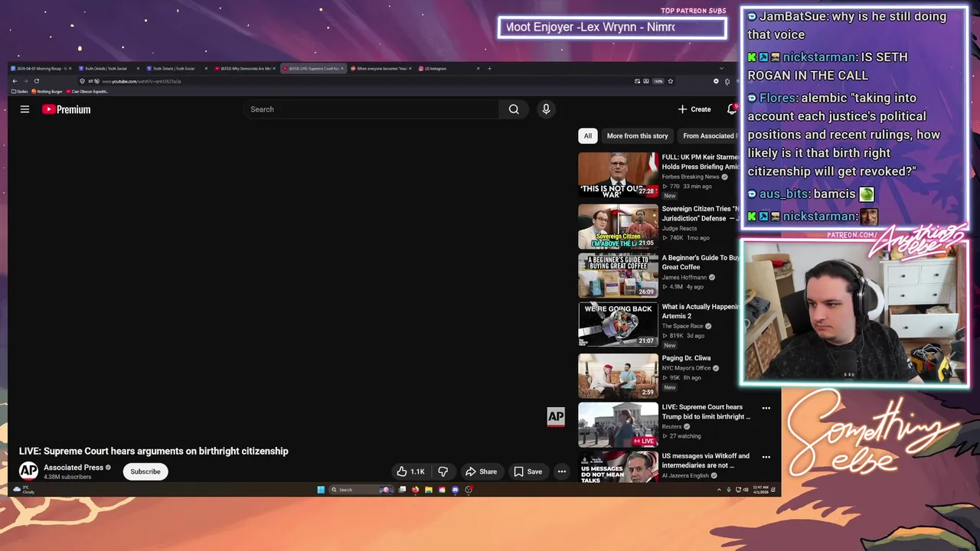Click the James Hoffmann channel name
Viewport: 980px width, 551px height.
click(x=684, y=277)
